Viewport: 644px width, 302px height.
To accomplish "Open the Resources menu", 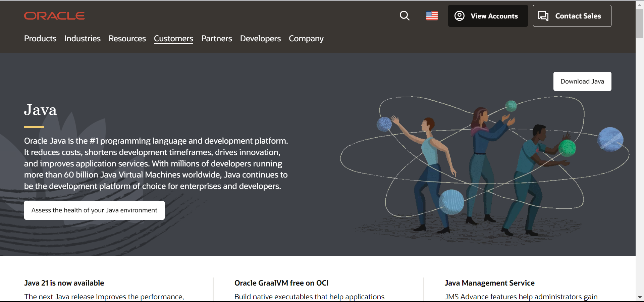I will point(127,39).
